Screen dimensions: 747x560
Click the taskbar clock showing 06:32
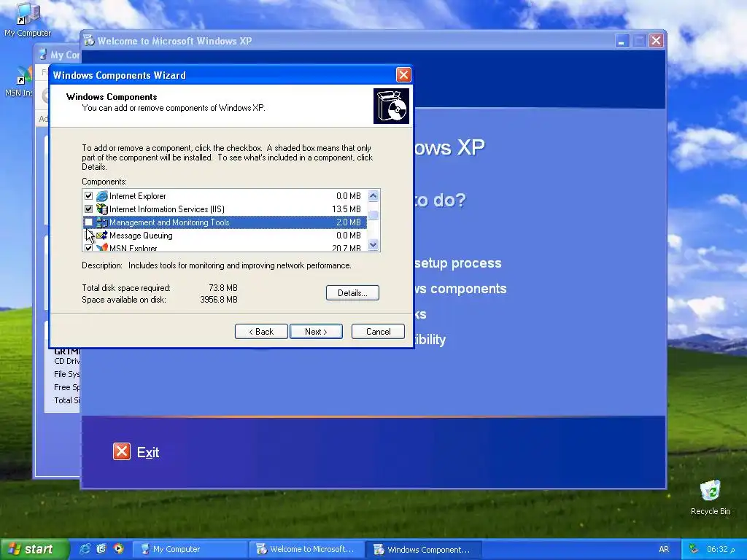coord(721,549)
